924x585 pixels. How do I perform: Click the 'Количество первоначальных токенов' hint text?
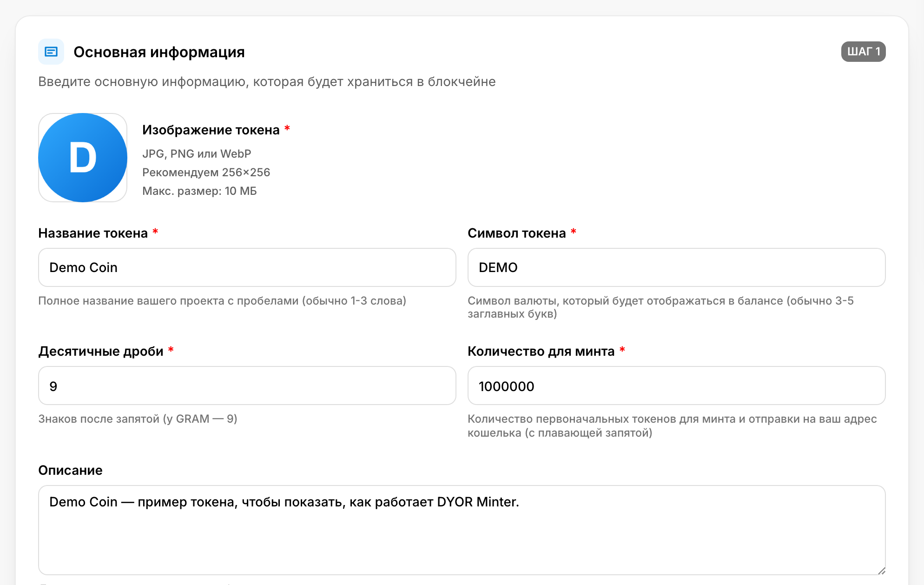coord(672,426)
